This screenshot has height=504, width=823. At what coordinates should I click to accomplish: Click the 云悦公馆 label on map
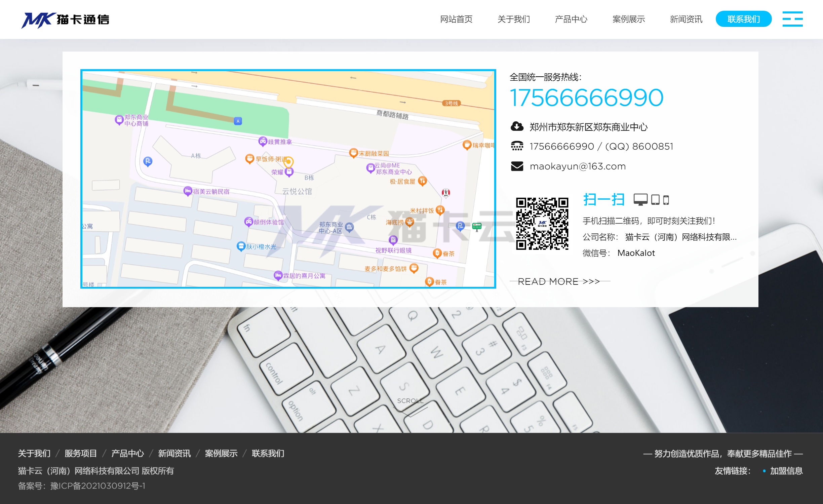297,191
